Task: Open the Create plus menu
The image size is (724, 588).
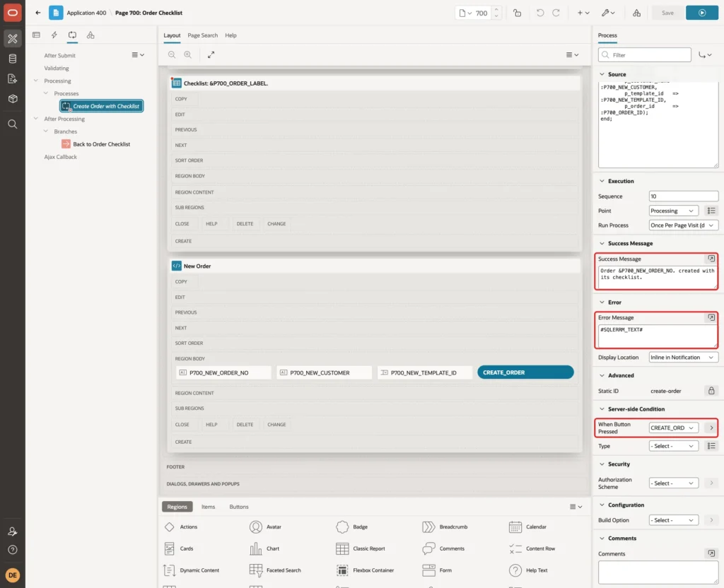Action: click(583, 13)
